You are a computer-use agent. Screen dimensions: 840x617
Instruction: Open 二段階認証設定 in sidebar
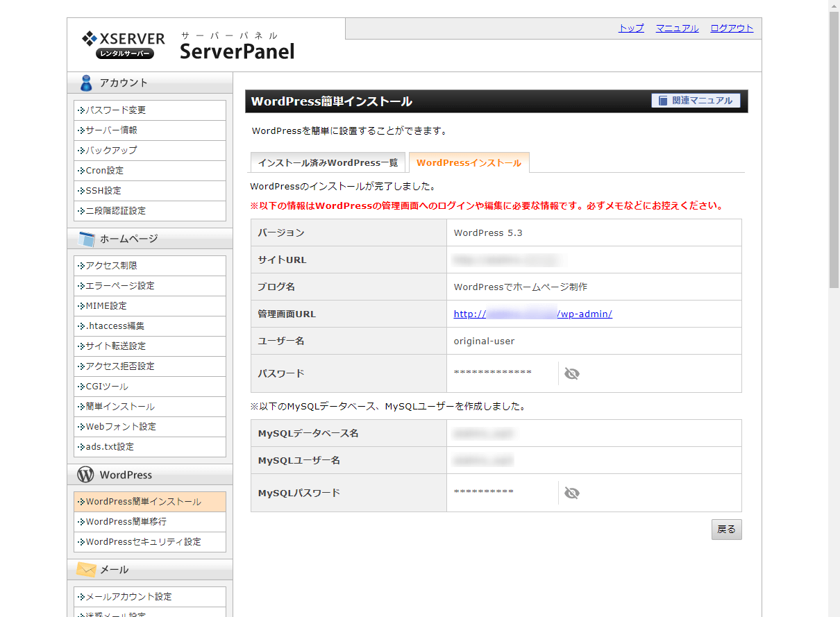point(150,211)
